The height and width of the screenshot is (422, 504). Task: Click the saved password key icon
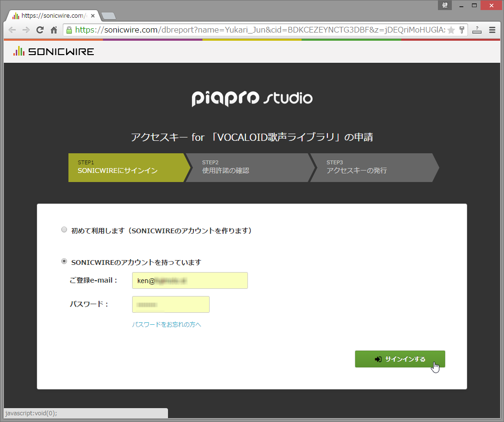tap(462, 30)
